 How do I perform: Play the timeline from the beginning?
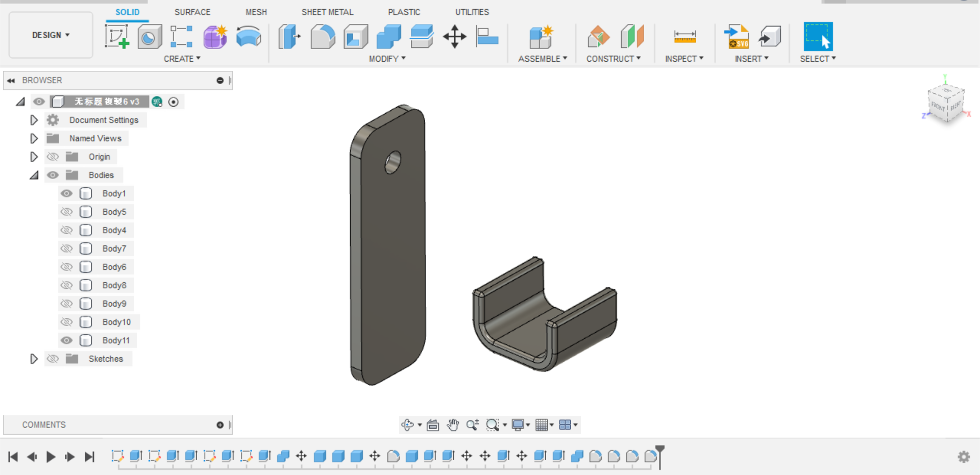pyautogui.click(x=51, y=457)
